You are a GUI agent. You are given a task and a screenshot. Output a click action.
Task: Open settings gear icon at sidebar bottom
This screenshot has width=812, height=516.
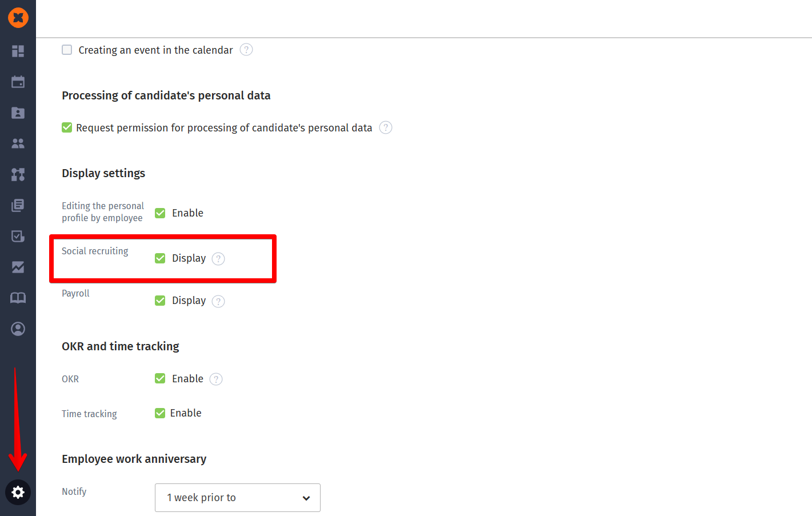18,492
